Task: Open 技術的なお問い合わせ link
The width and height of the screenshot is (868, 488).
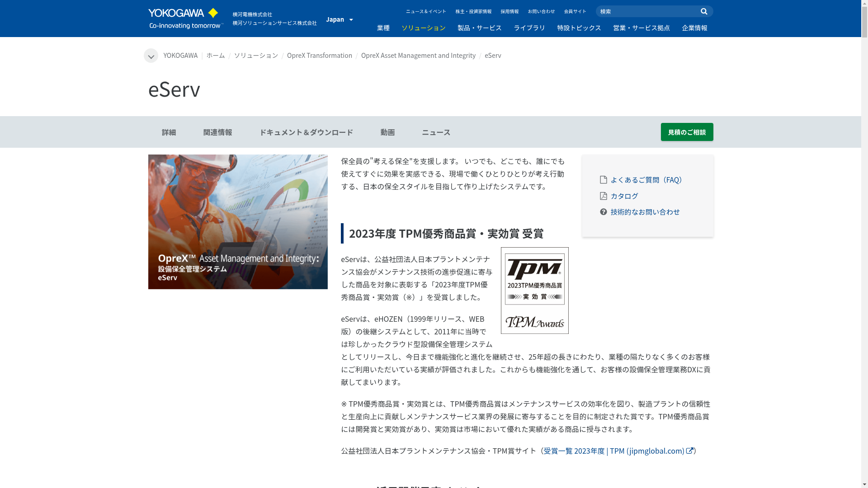Action: (x=645, y=212)
